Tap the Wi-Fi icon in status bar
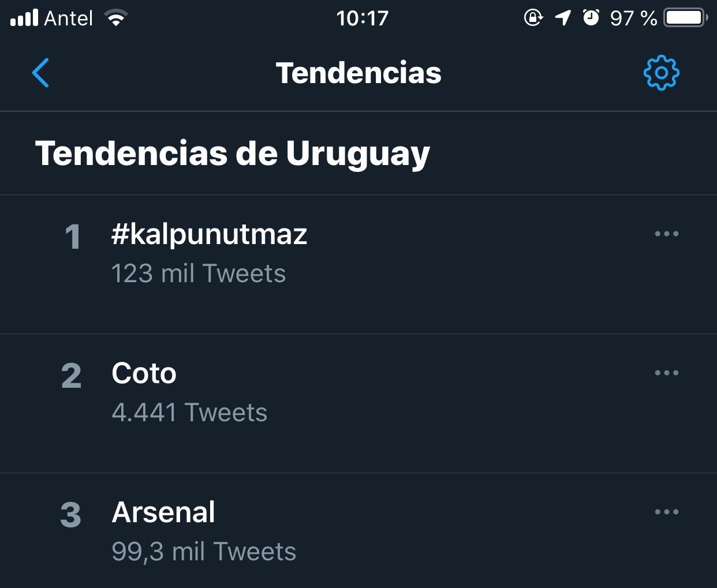This screenshot has width=717, height=588. click(x=116, y=18)
